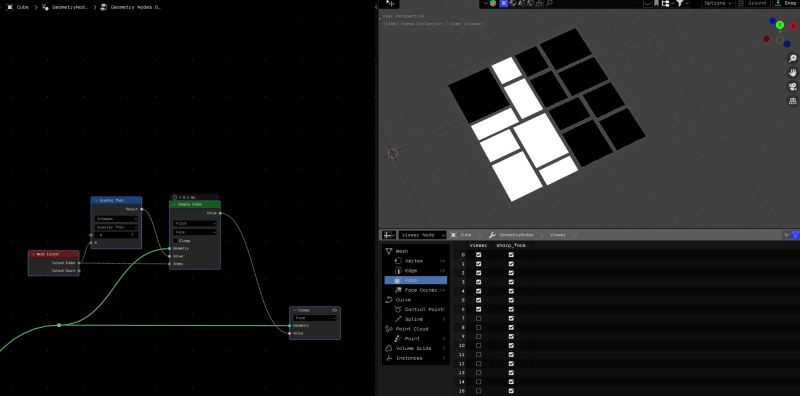Toggle the sharp_face checkbox in row 3
This screenshot has height=396, width=800.
point(511,282)
